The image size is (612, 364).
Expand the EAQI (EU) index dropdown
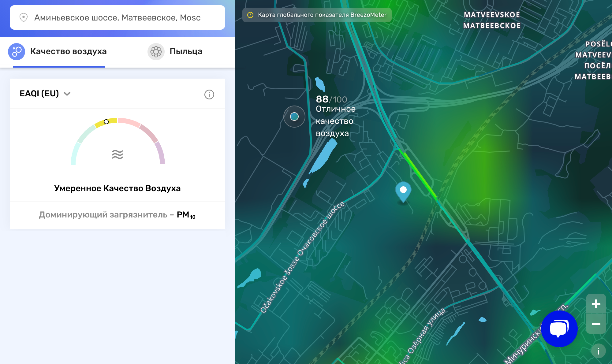pos(45,94)
